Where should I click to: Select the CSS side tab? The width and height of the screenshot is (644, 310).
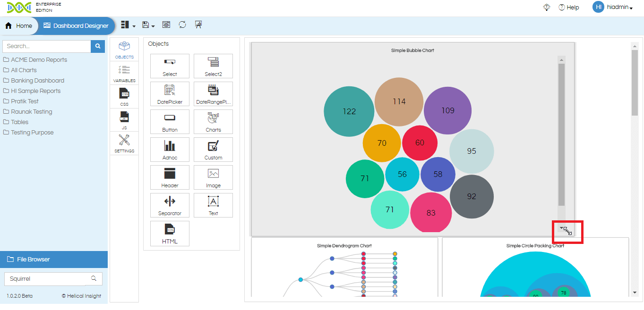pos(124,96)
